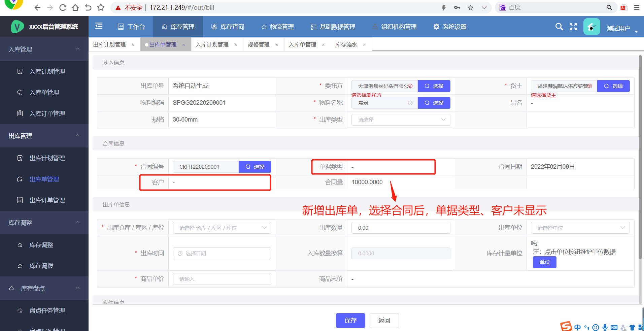Click the IME soft keyboard icon
The image size is (644, 331).
point(614,327)
